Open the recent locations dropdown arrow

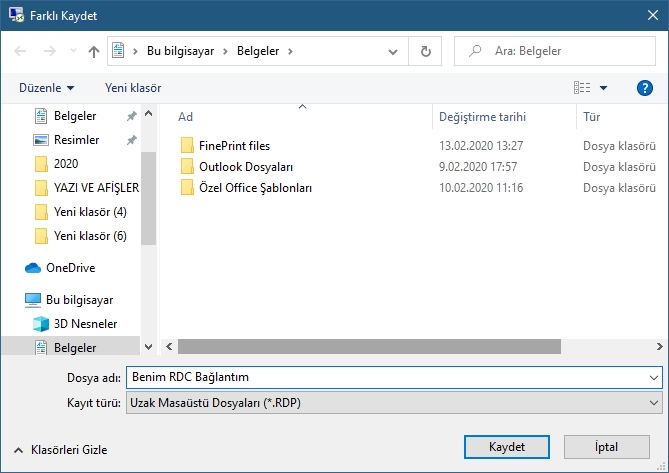[73, 51]
